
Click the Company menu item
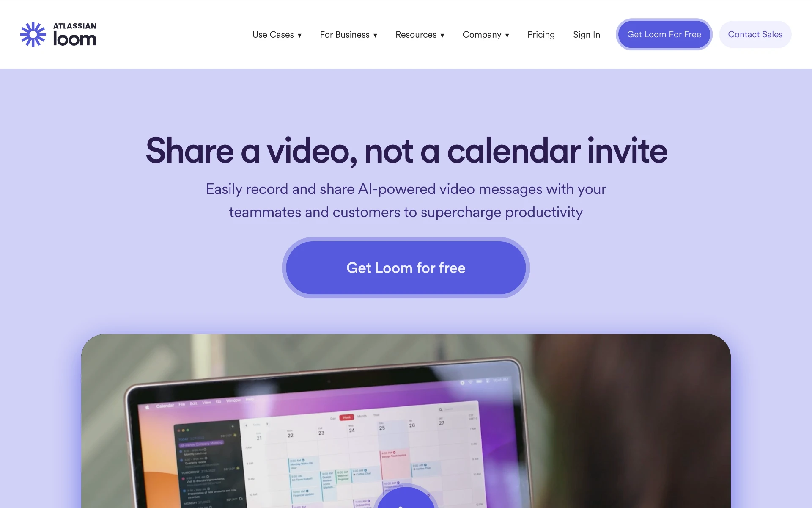486,35
